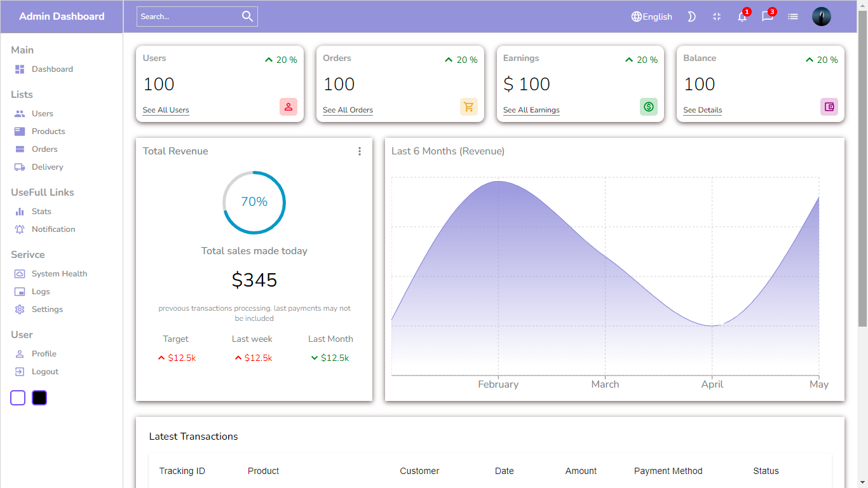868x488 pixels.
Task: Click the See All Users link
Action: pos(165,110)
